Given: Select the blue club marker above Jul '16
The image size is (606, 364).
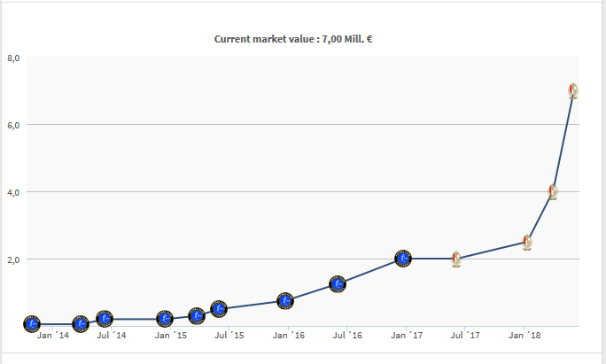Looking at the screenshot, I should point(338,284).
